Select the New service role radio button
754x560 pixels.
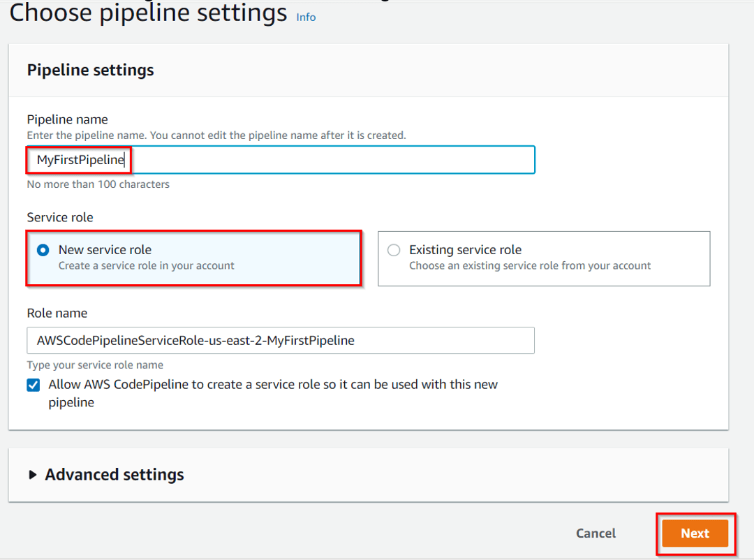43,250
